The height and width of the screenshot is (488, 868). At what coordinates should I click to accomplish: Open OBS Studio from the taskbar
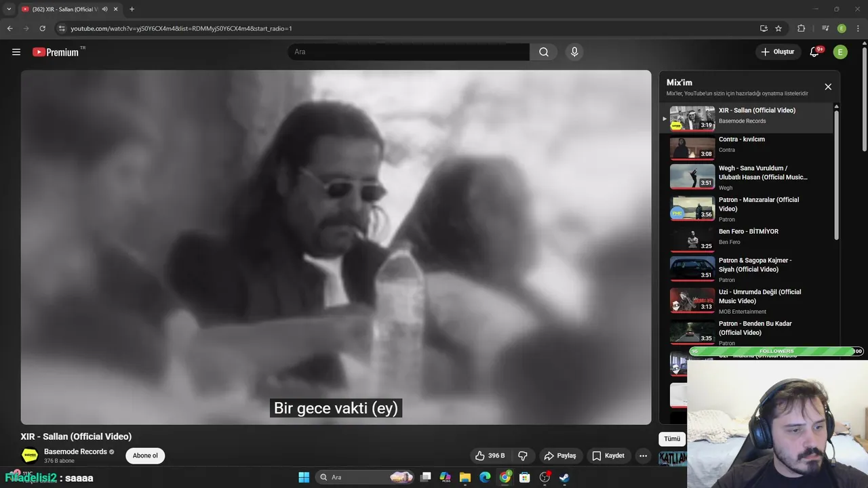click(x=545, y=477)
